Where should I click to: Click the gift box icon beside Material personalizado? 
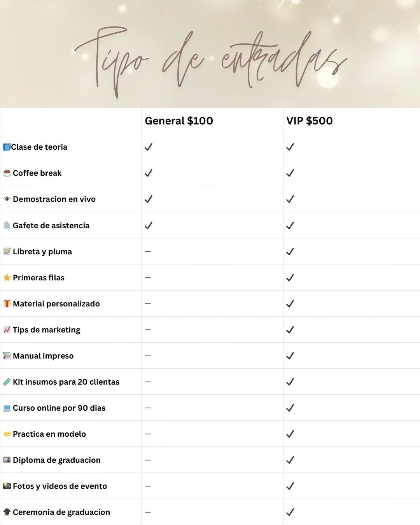click(7, 304)
